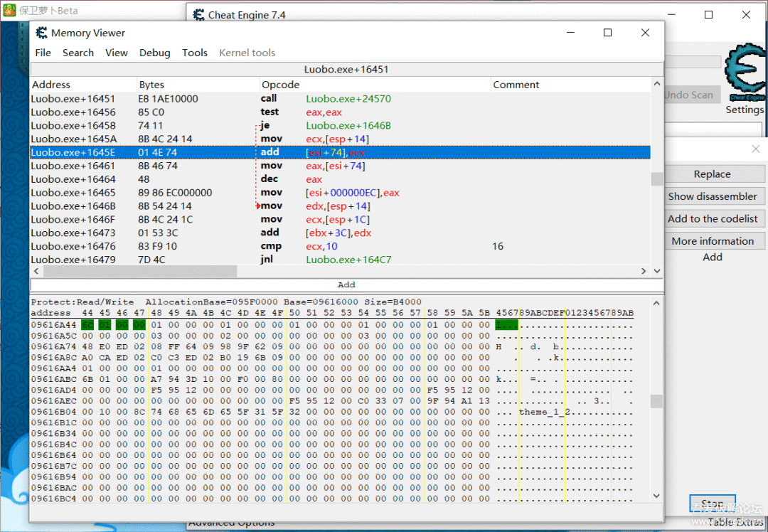Maximize the Cheat Engine 7.4 window
The height and width of the screenshot is (532, 768).
coord(708,15)
